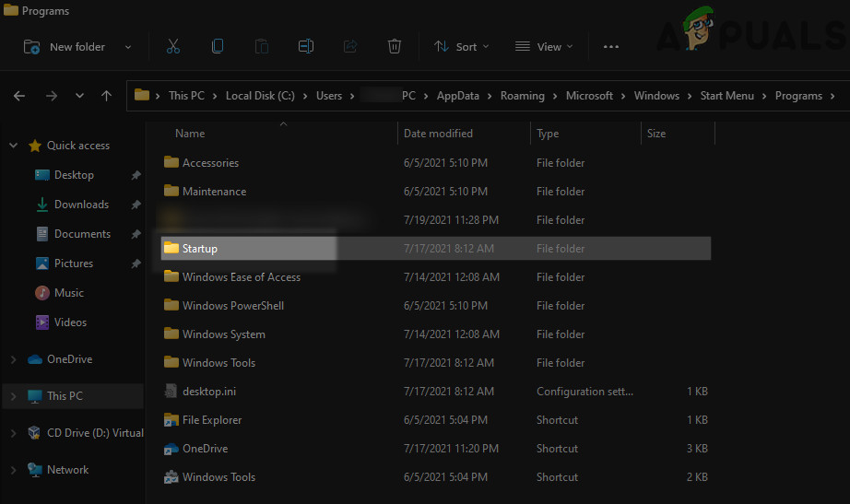Viewport: 850px width, 504px height.
Task: Click the Cut scissors icon in toolbar
Action: pyautogui.click(x=173, y=46)
